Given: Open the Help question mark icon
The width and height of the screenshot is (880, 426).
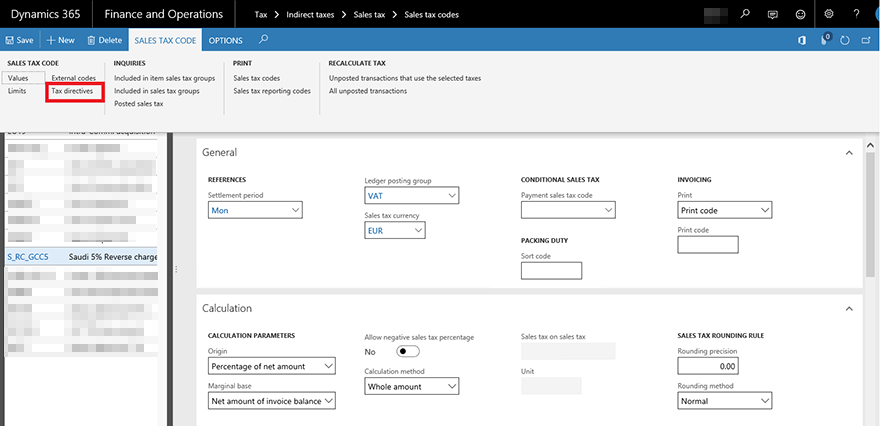Looking at the screenshot, I should point(856,15).
